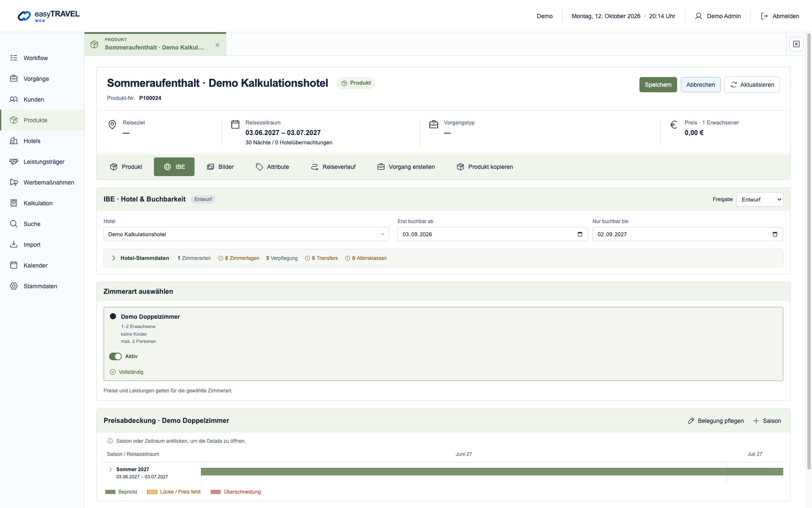The width and height of the screenshot is (812, 508).
Task: Open date picker for Erst buchbar ab
Action: click(580, 234)
